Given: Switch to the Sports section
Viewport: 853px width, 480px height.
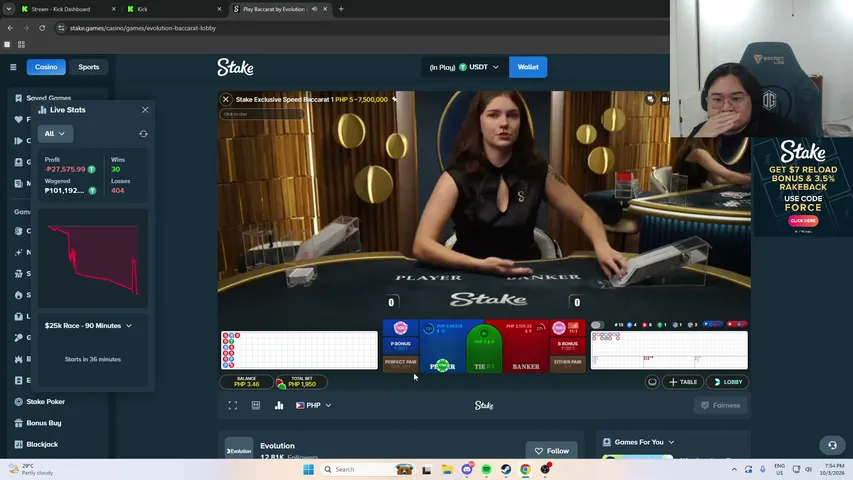Looking at the screenshot, I should [89, 67].
